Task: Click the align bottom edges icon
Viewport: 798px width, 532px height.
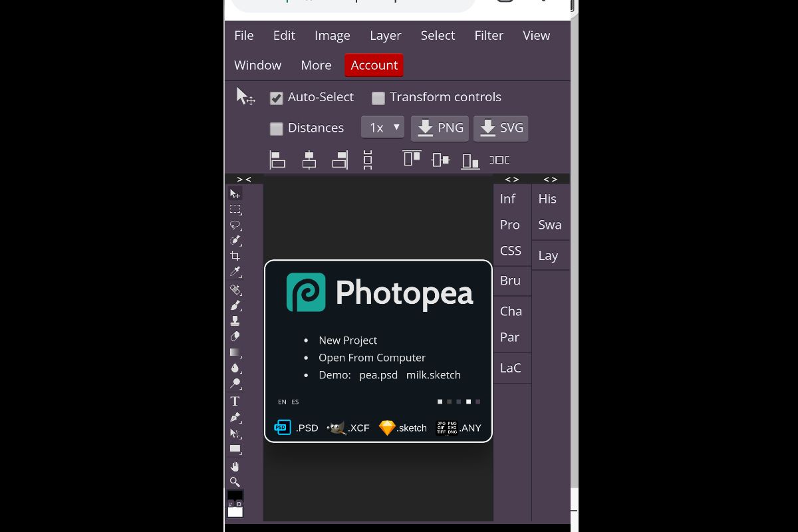Action: (x=470, y=160)
